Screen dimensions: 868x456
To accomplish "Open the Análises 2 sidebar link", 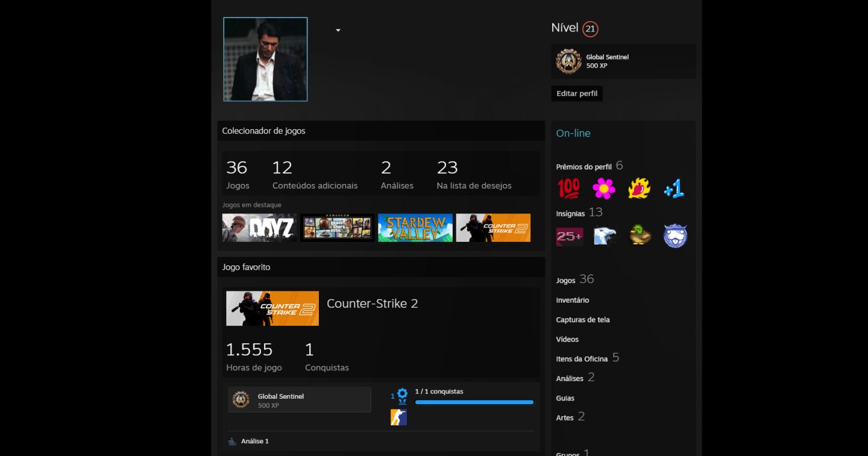I will (575, 378).
